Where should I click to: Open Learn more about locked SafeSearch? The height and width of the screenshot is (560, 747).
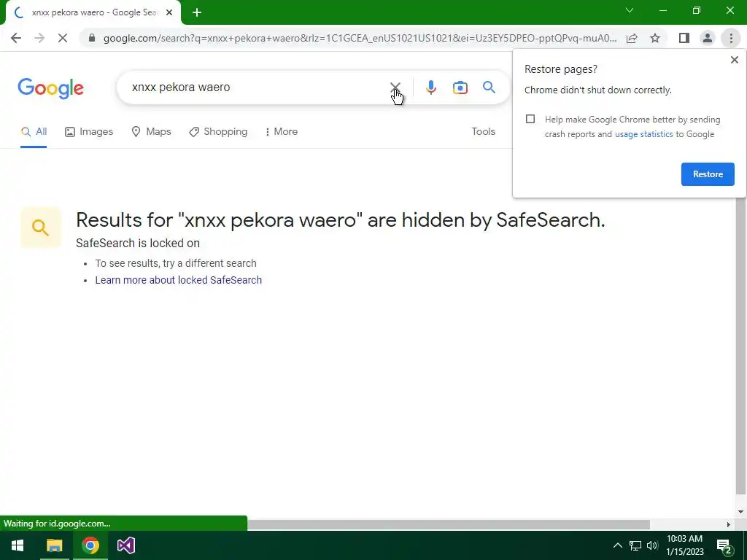tap(178, 280)
